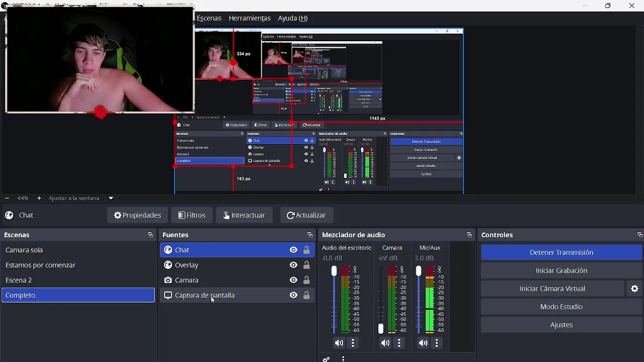Restore the OBS window size
The height and width of the screenshot is (362, 644).
pos(608,6)
